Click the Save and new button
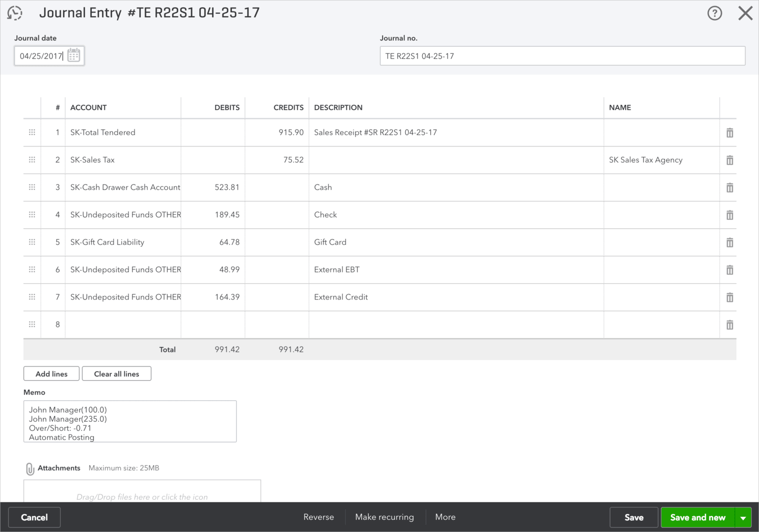 (x=698, y=518)
